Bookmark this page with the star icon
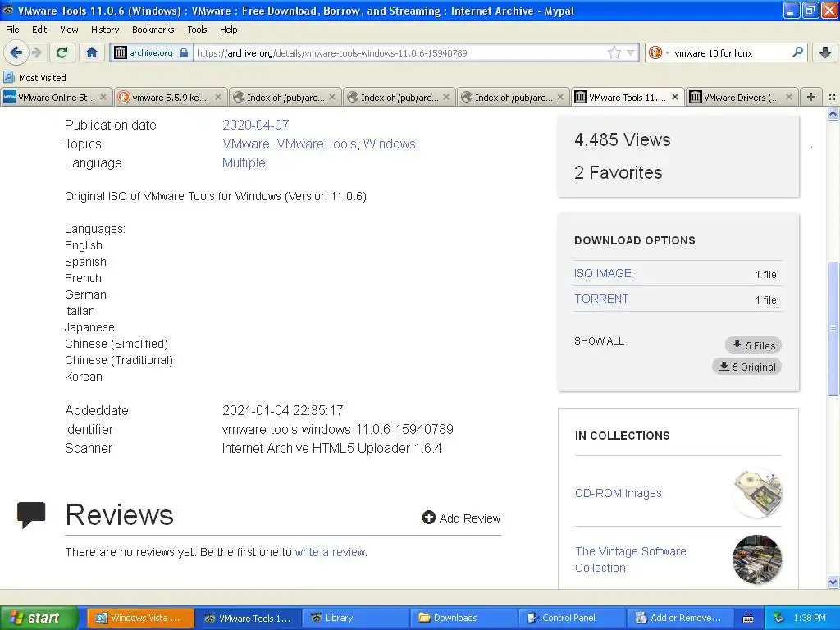Viewport: 840px width, 630px height. coord(614,52)
